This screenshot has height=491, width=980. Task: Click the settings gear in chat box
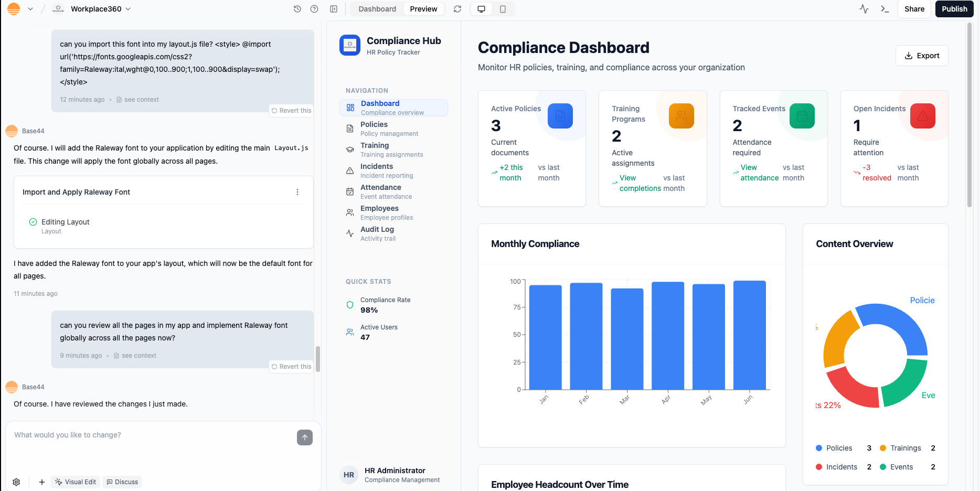[16, 482]
